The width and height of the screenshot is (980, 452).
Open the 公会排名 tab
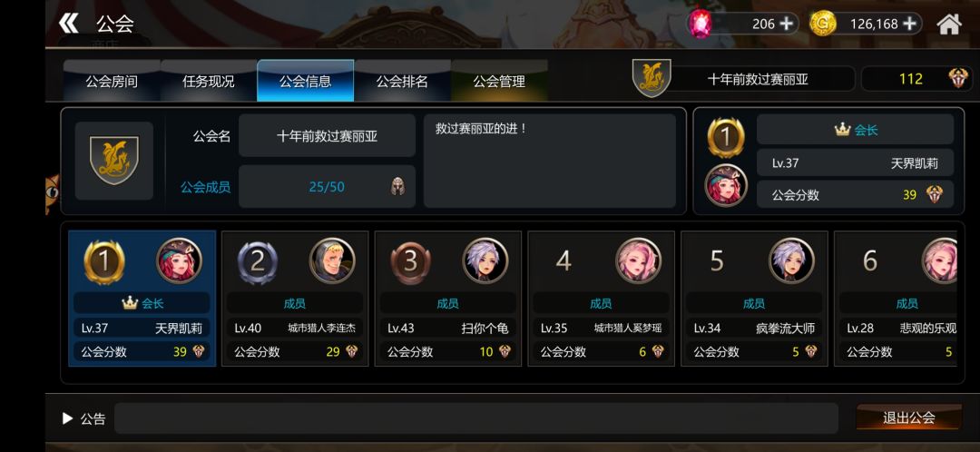[402, 81]
